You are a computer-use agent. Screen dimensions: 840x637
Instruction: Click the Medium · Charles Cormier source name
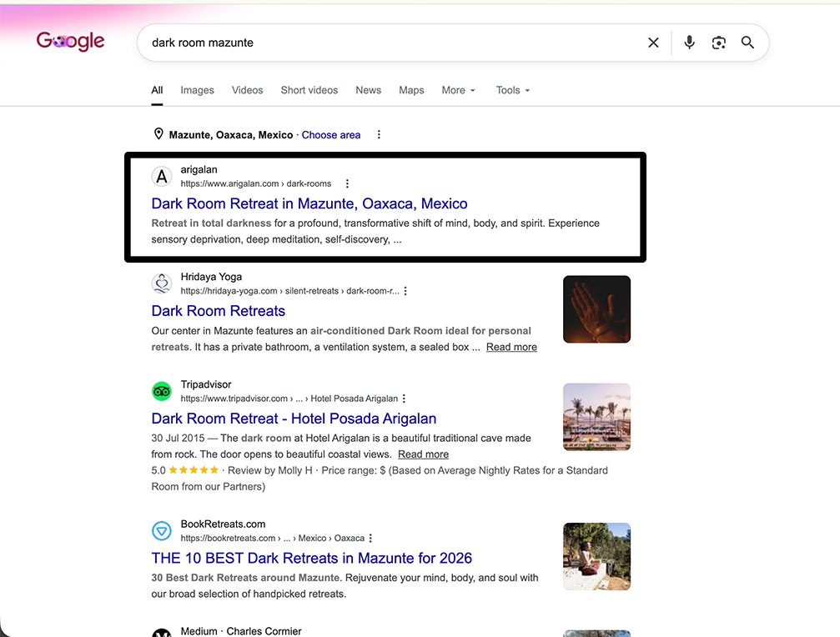tap(241, 631)
